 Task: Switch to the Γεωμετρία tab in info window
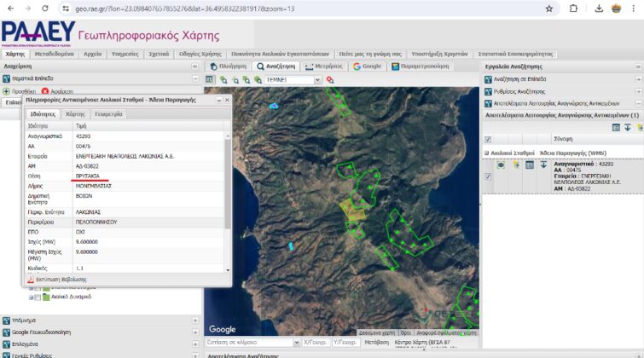click(108, 114)
